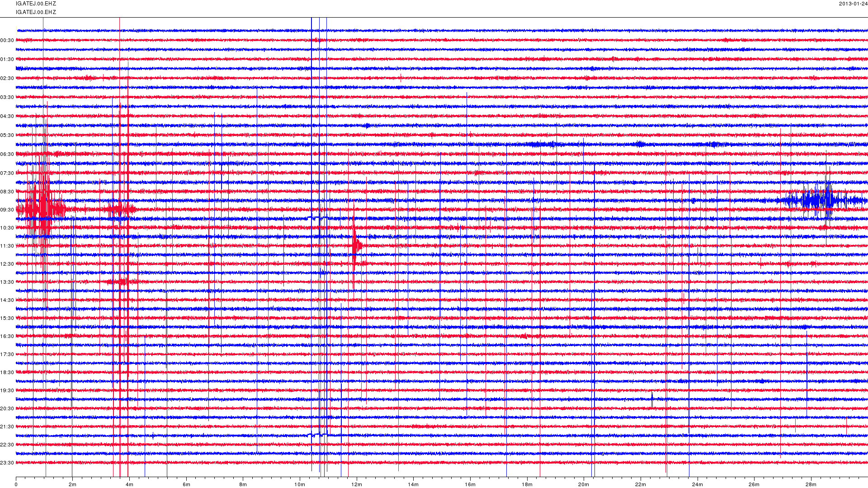Click the 20m tick label on x-axis

click(x=584, y=485)
